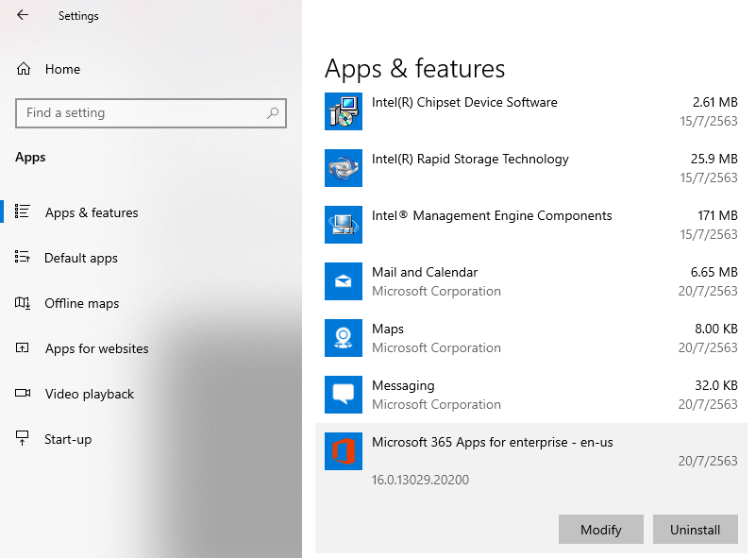Click the Apps & features page heading

pos(414,69)
